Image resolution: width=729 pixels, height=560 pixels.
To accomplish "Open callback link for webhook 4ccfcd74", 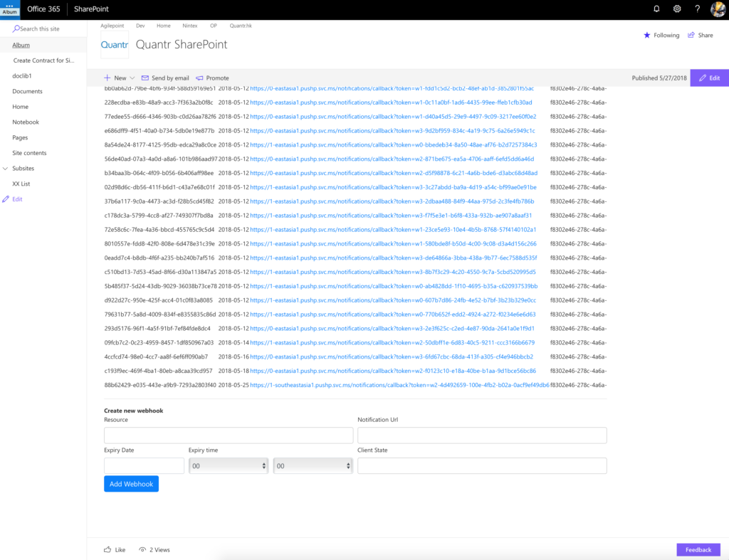I will point(392,357).
